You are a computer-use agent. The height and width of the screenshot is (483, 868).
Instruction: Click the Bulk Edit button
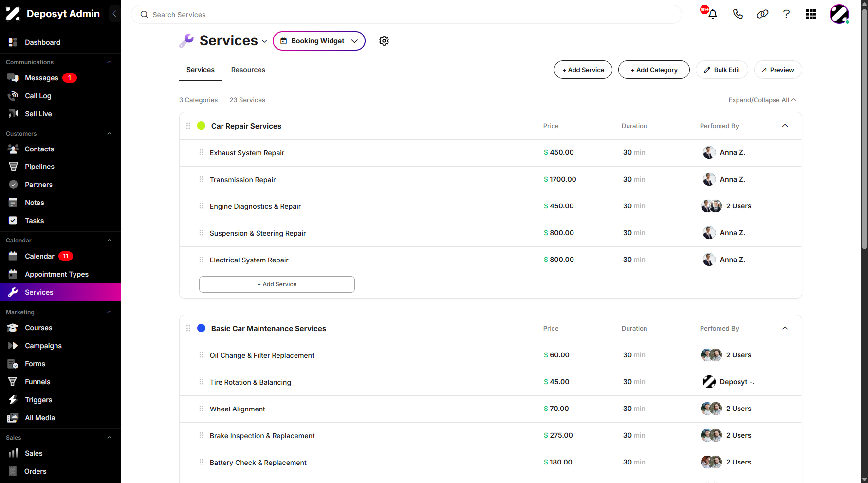(722, 70)
